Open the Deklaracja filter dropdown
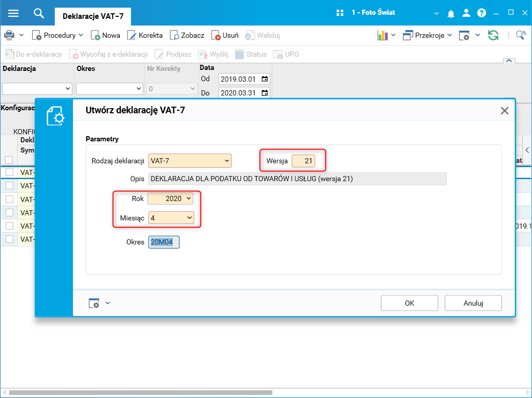 [37, 89]
